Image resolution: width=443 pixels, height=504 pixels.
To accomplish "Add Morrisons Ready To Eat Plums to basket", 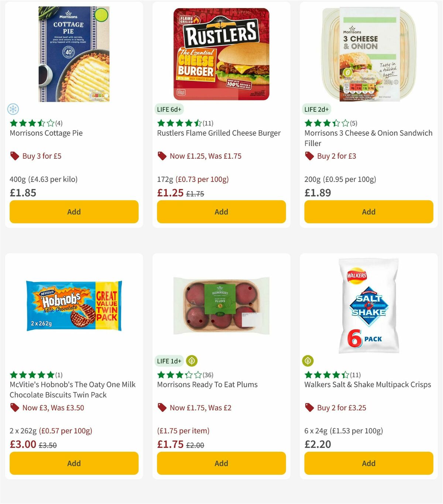I will (221, 463).
